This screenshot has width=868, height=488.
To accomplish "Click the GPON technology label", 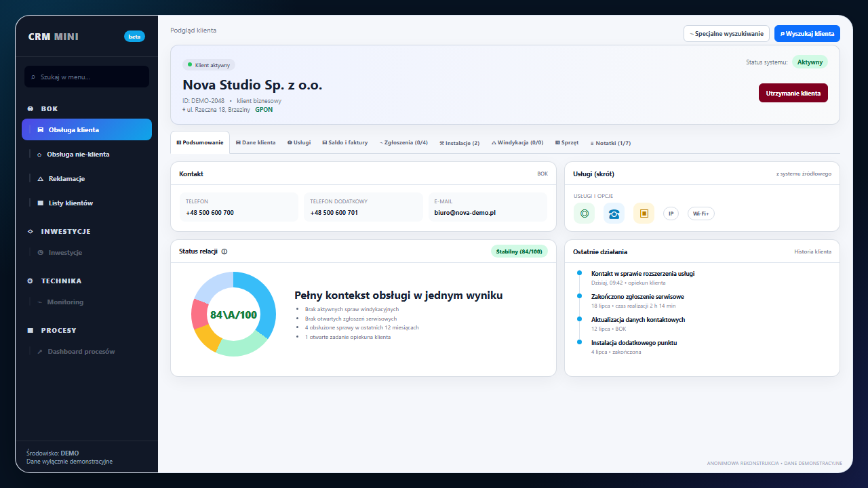I will [264, 109].
